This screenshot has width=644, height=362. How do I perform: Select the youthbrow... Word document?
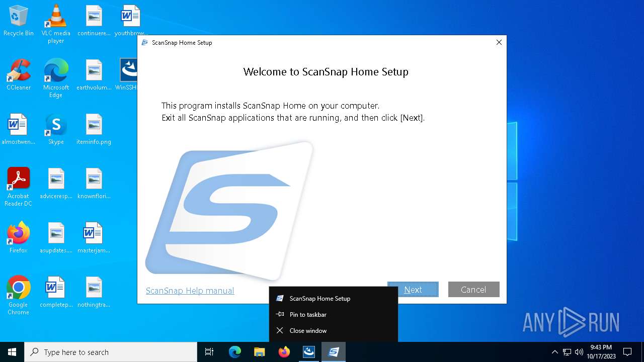click(131, 21)
